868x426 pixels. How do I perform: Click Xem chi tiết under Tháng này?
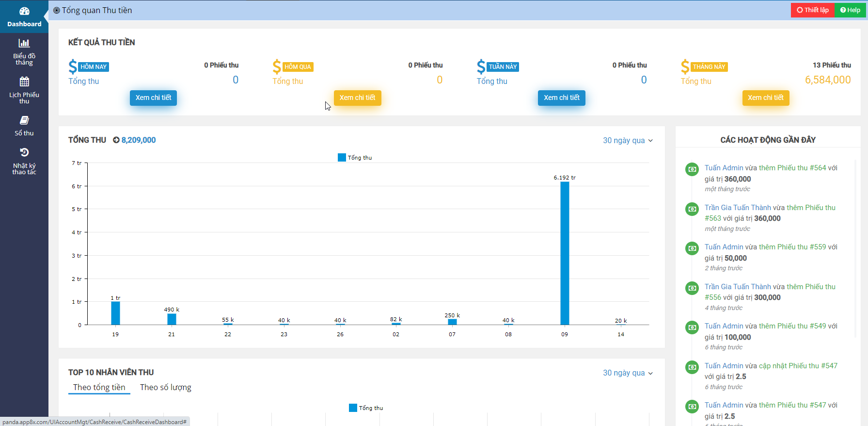point(765,98)
